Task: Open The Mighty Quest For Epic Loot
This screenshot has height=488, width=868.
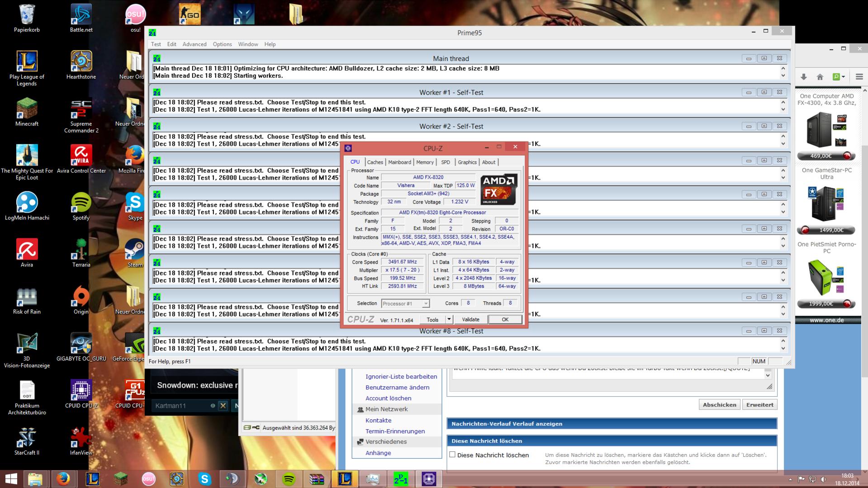Action: [x=27, y=162]
